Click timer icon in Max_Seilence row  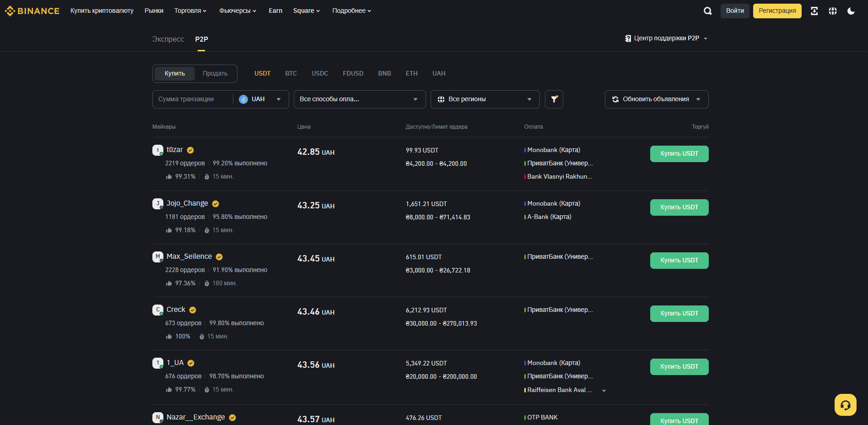point(207,283)
